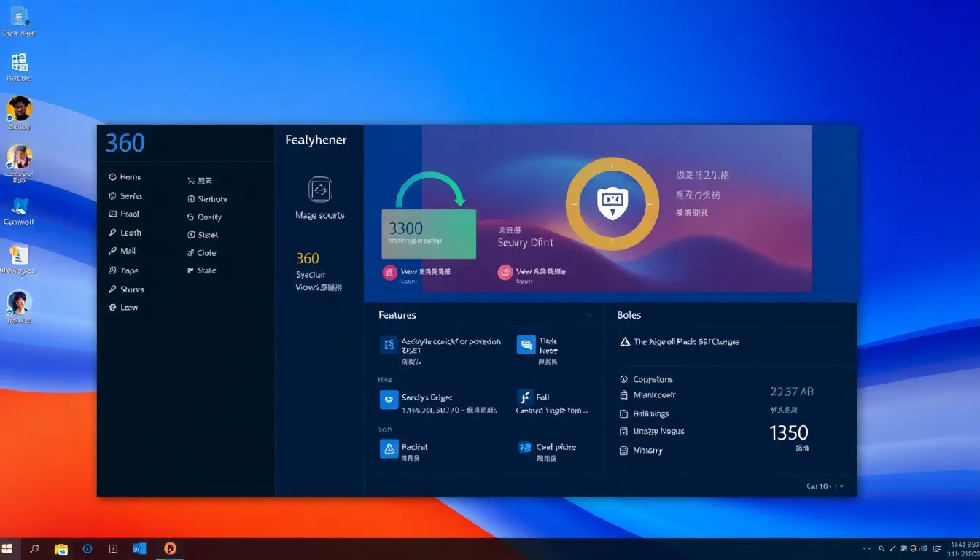Click the Mage scurts square icon

point(320,190)
